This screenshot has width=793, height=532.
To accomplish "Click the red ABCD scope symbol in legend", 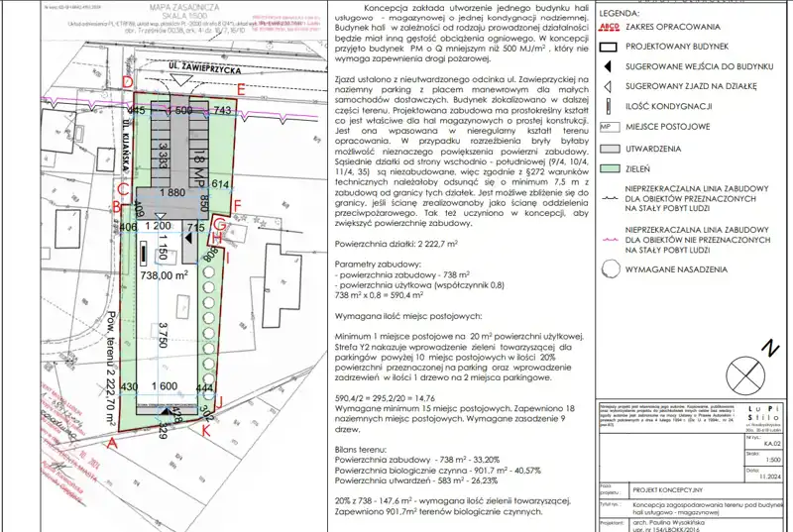I will [x=609, y=27].
